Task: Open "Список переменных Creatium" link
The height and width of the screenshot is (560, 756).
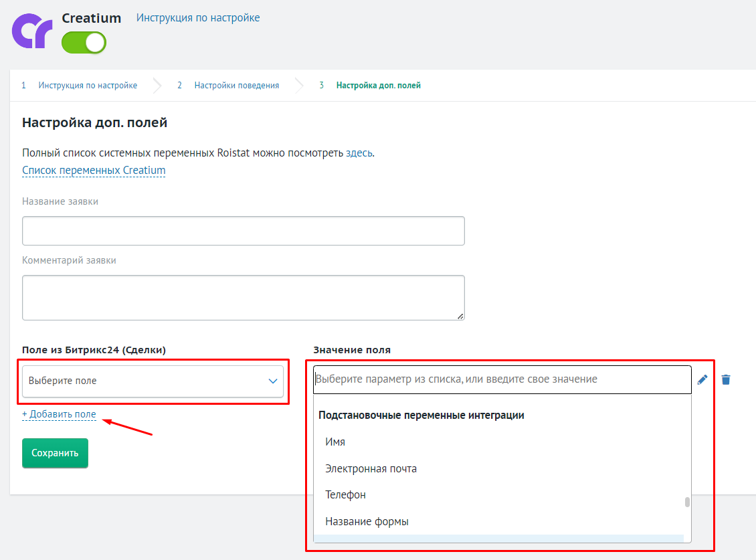Action: click(94, 170)
